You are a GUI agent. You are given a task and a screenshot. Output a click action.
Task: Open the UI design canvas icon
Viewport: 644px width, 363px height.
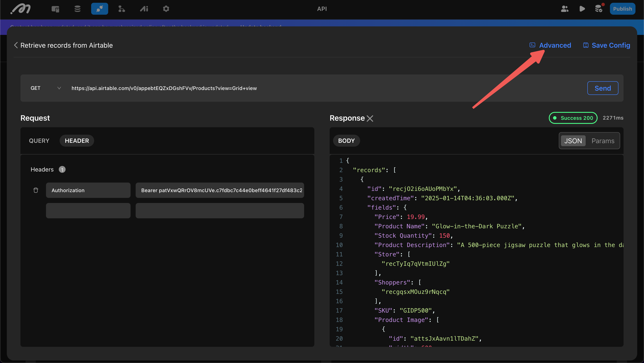coord(55,9)
